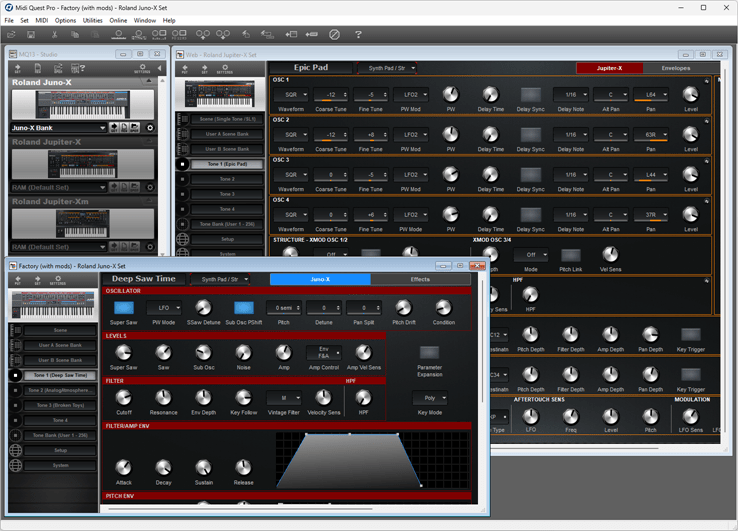Toggle the Pitch Link button in XMOD OSC 3/4
The width and height of the screenshot is (738, 531).
pyautogui.click(x=570, y=255)
